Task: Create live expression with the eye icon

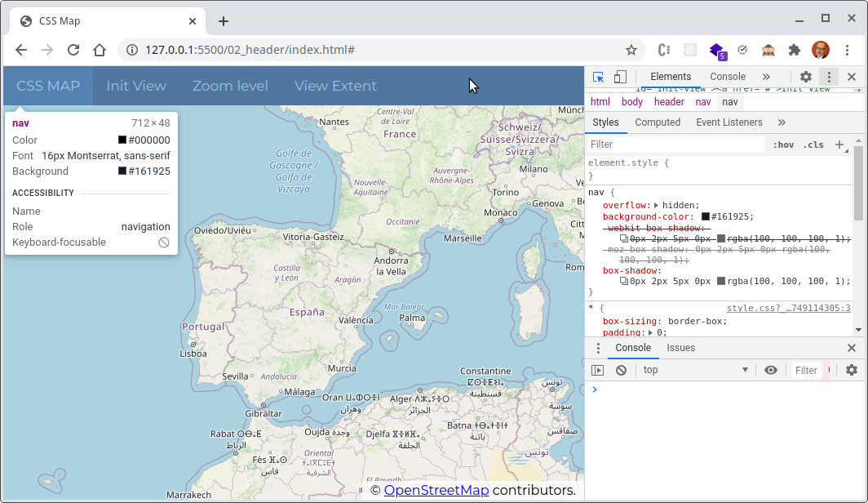Action: point(771,370)
